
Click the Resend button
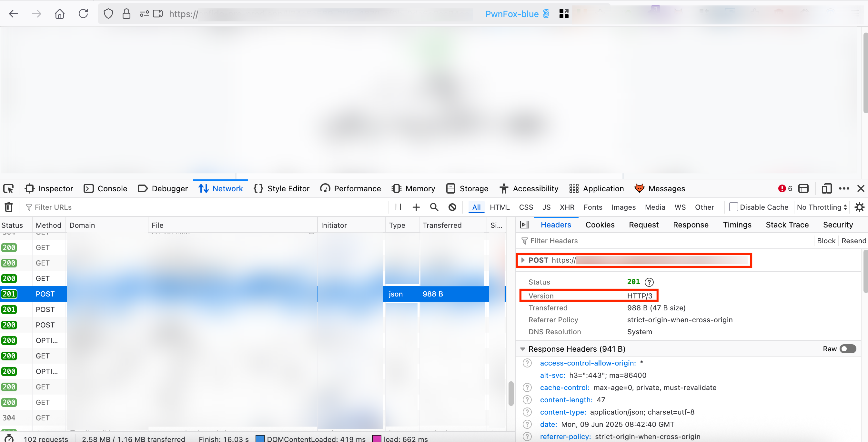(853, 240)
